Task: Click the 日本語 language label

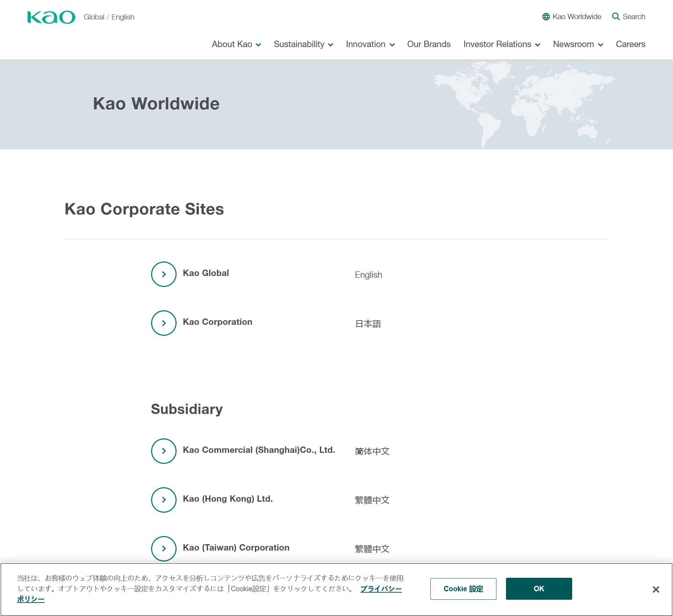Action: pyautogui.click(x=368, y=324)
